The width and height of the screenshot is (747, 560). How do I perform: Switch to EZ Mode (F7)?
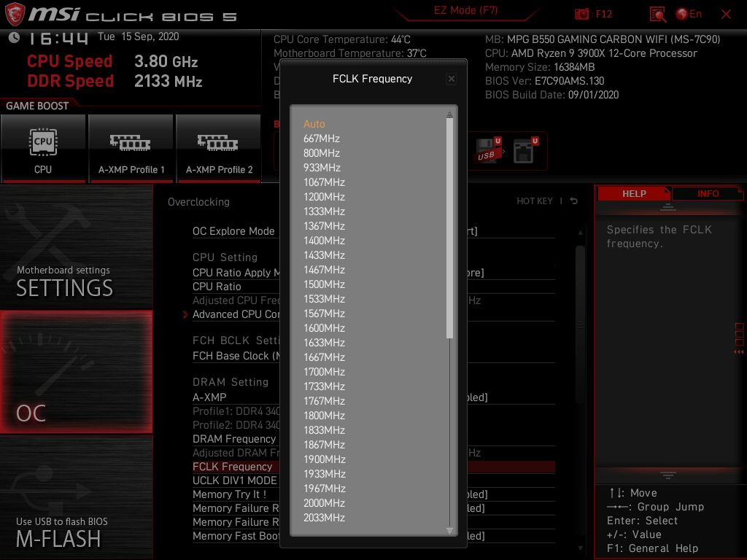point(465,10)
